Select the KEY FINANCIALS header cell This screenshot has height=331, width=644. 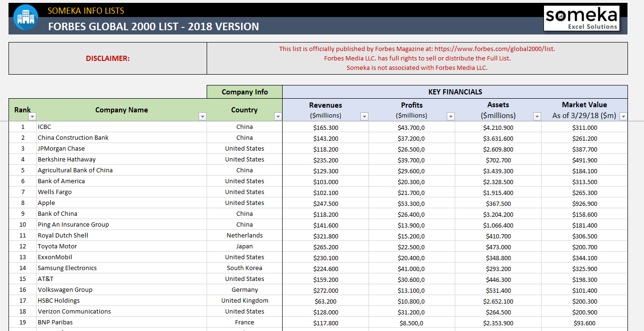pos(455,92)
